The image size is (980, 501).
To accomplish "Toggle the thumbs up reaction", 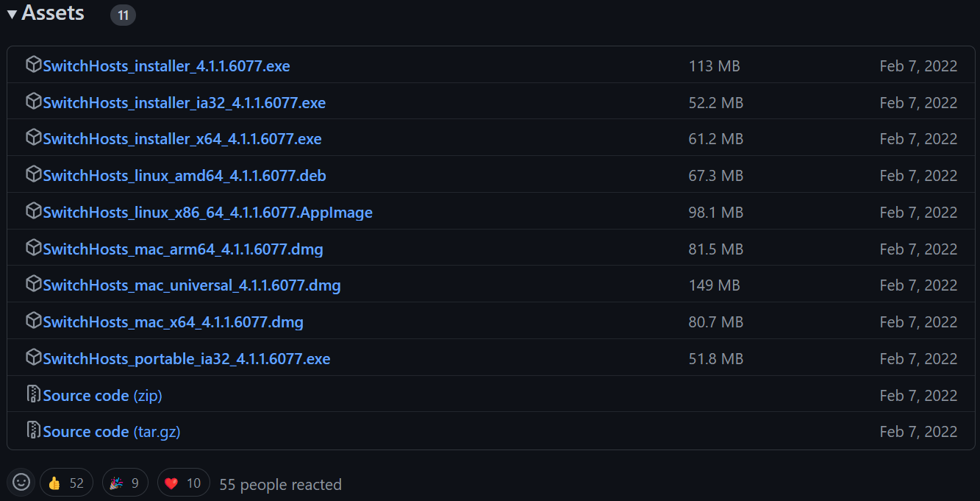I will (x=66, y=483).
